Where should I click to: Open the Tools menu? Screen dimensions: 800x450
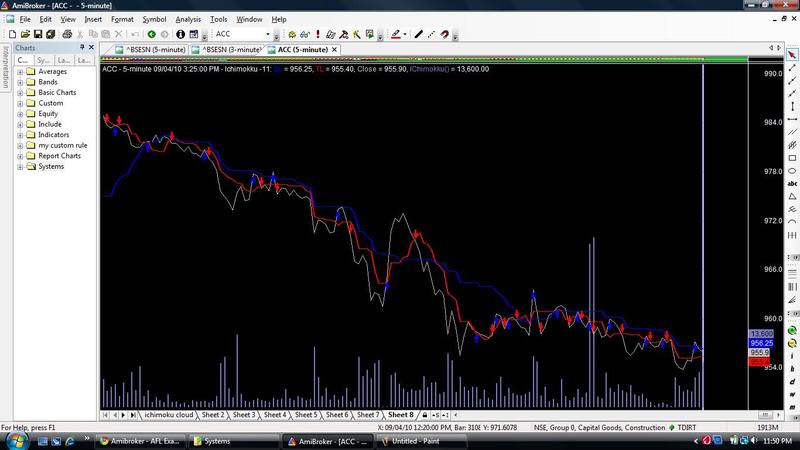click(x=218, y=19)
